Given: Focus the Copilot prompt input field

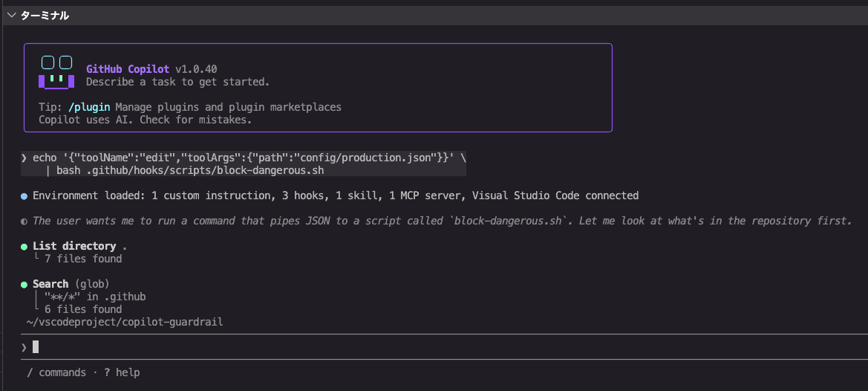Looking at the screenshot, I should point(444,347).
